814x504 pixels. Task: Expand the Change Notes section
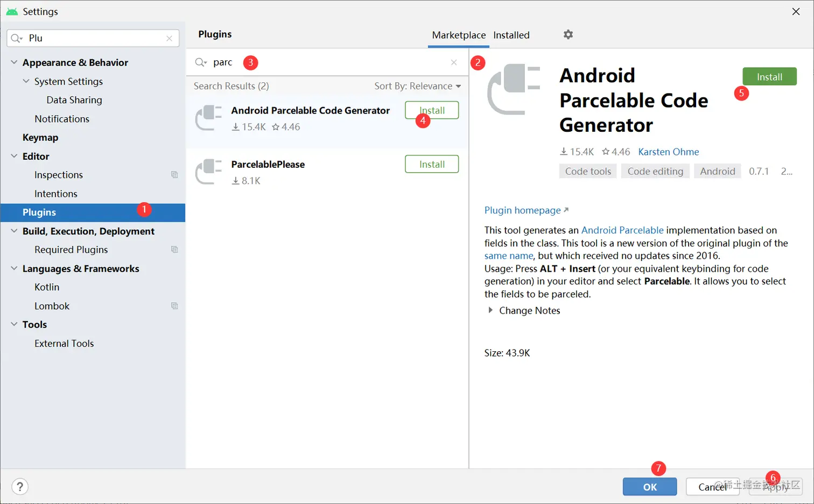click(490, 310)
